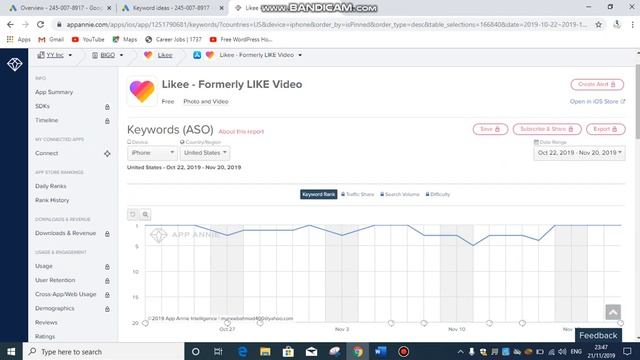The height and width of the screenshot is (360, 640).
Task: Click the Subscribe & Share button
Action: click(547, 129)
